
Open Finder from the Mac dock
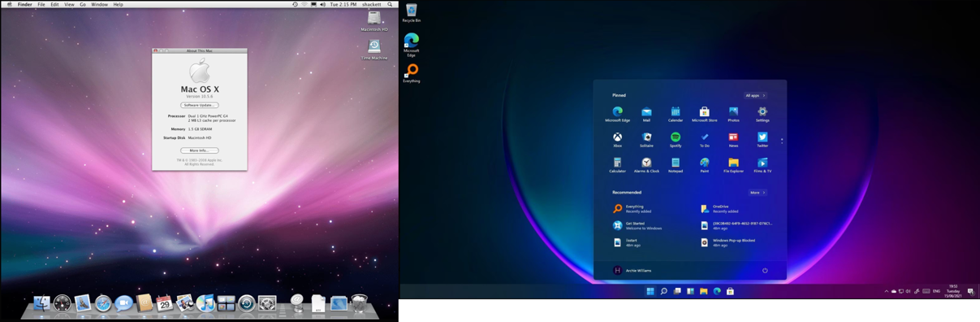41,303
